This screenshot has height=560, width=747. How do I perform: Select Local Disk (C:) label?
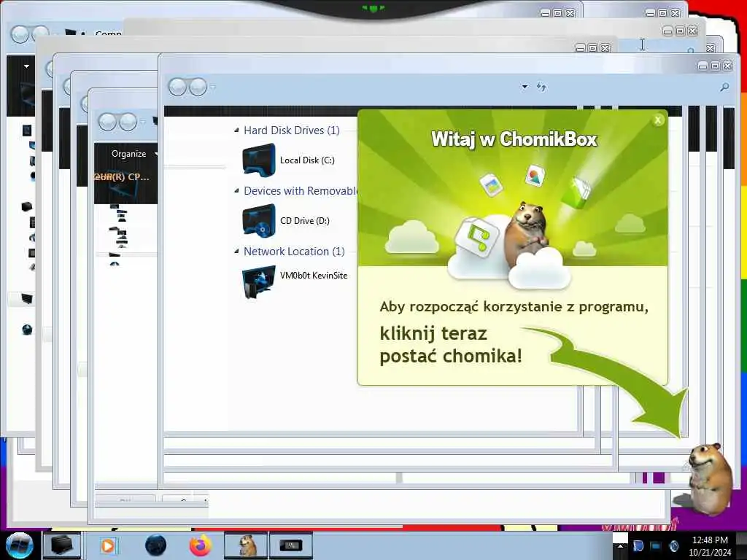[307, 160]
